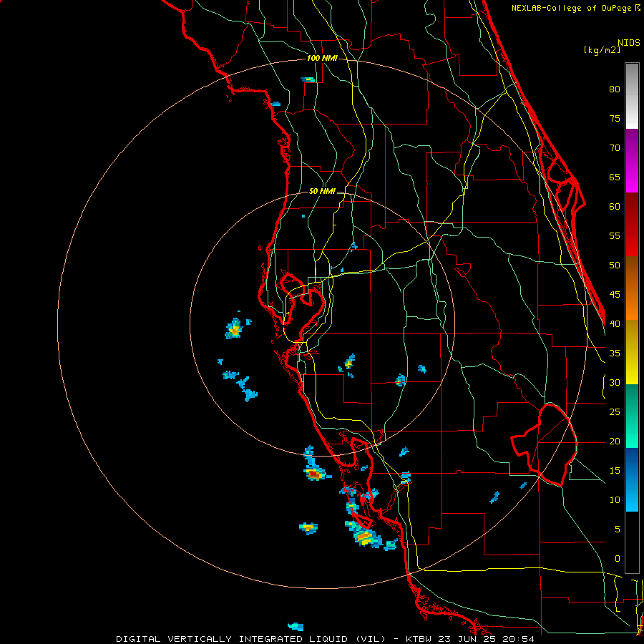Click the 70 value on the color scale
644x644 pixels.
click(615, 148)
